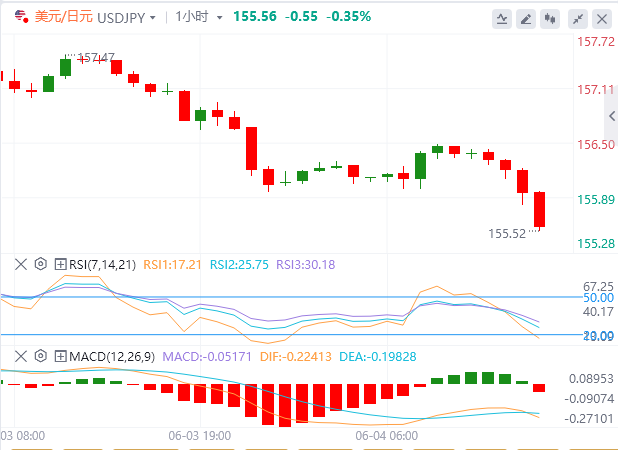Click the 155.89 price axis label

click(x=596, y=199)
